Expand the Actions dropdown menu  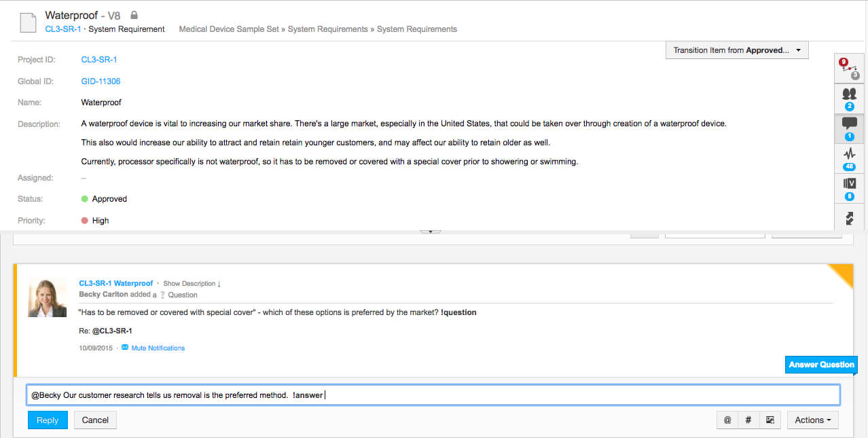click(812, 420)
